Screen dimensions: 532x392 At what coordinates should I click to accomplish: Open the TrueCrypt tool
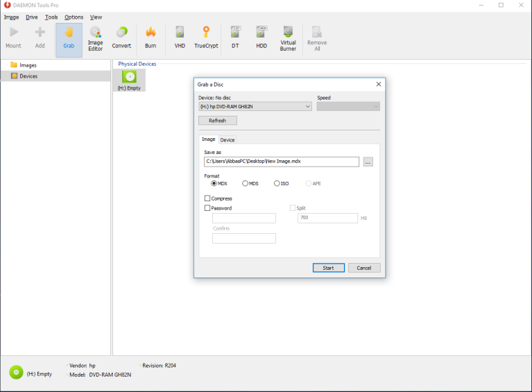tap(206, 38)
